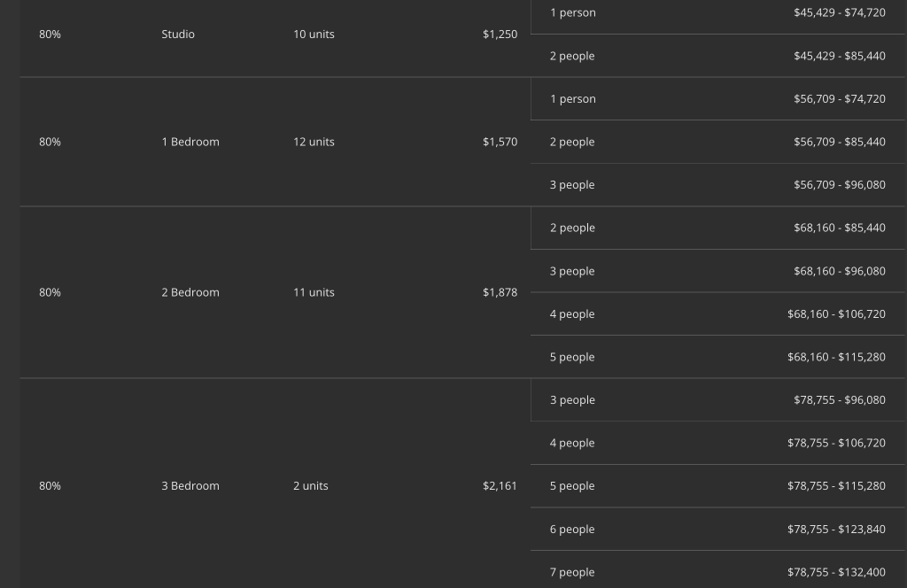
Task: Select the $2,161 rent value
Action: coord(500,486)
